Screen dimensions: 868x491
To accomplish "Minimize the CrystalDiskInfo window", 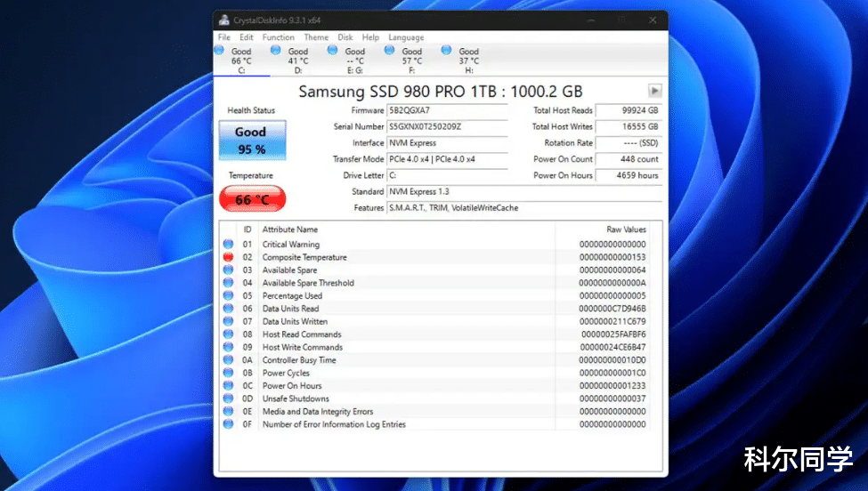I will [591, 20].
